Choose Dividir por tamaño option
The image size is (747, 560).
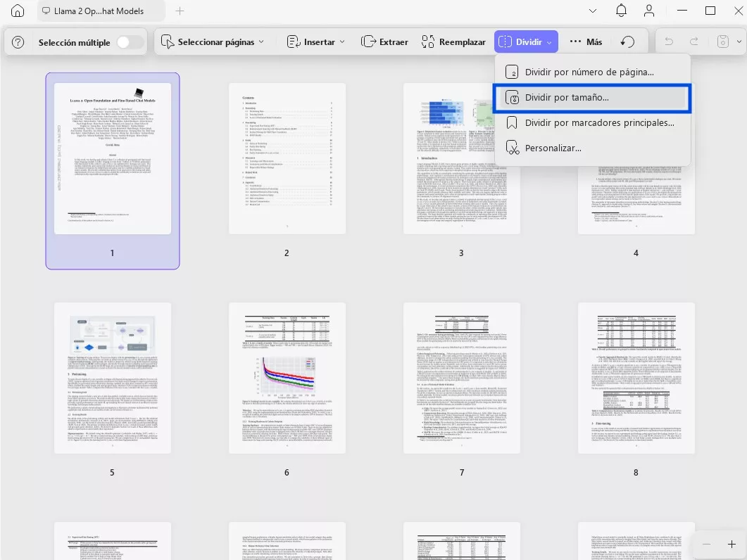[x=592, y=98]
